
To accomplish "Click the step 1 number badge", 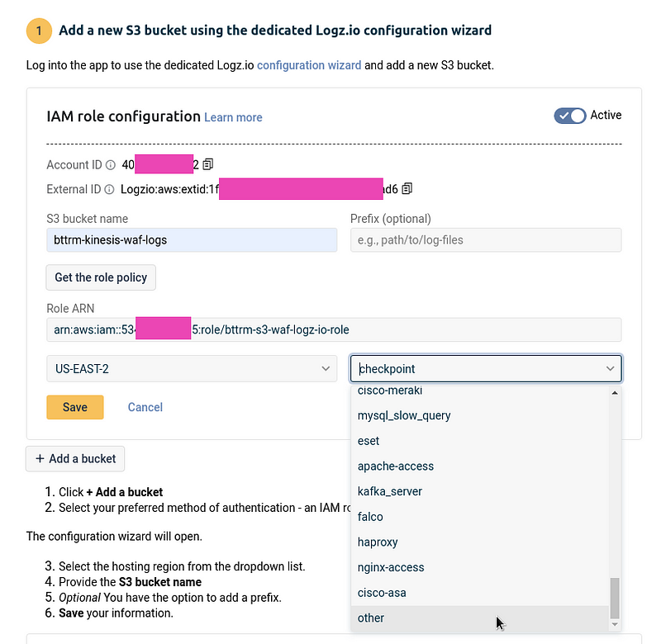I will (x=39, y=31).
